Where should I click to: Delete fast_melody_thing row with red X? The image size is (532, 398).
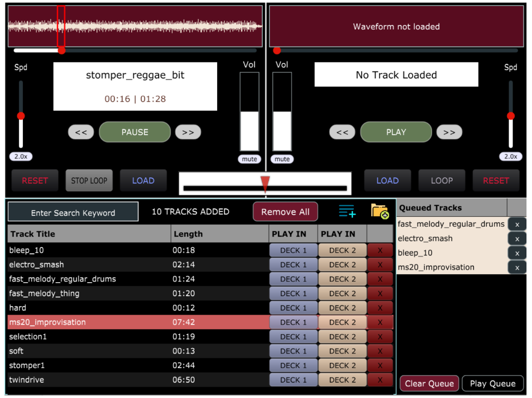[x=380, y=294]
